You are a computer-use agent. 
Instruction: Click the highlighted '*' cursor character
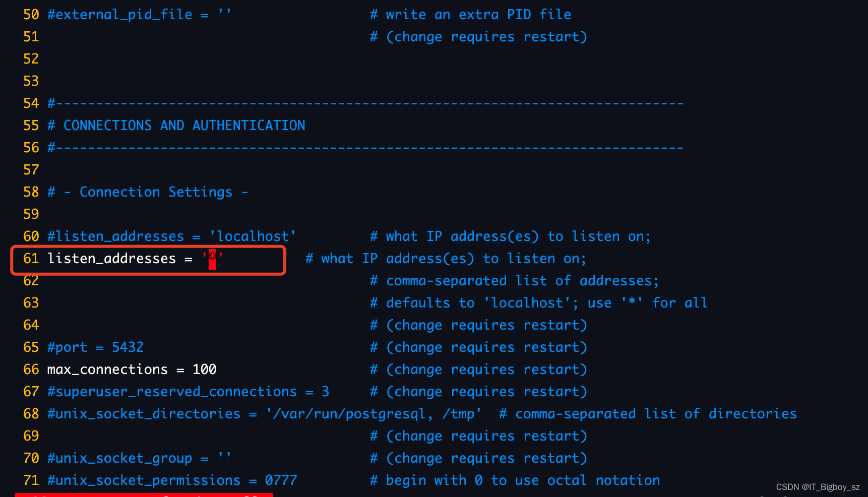[212, 259]
